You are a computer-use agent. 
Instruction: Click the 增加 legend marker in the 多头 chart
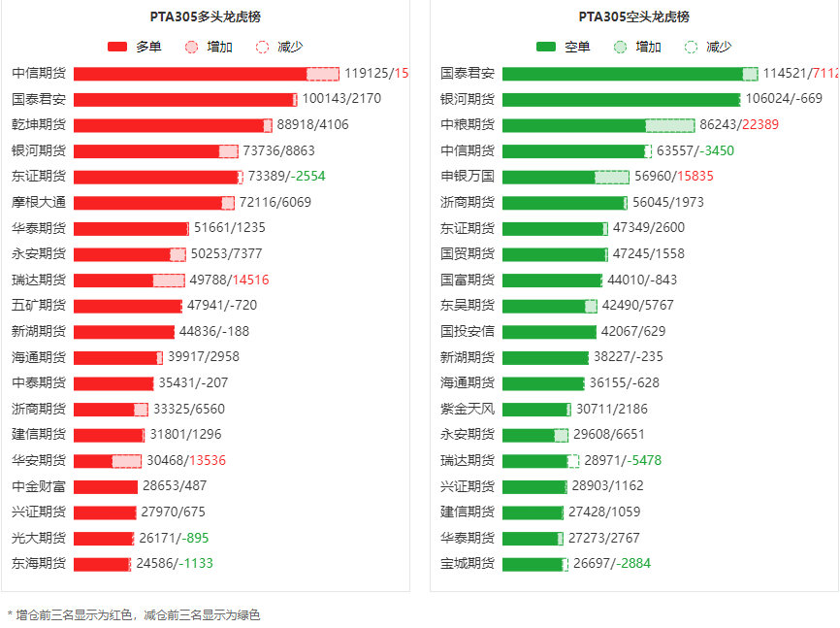tap(191, 47)
